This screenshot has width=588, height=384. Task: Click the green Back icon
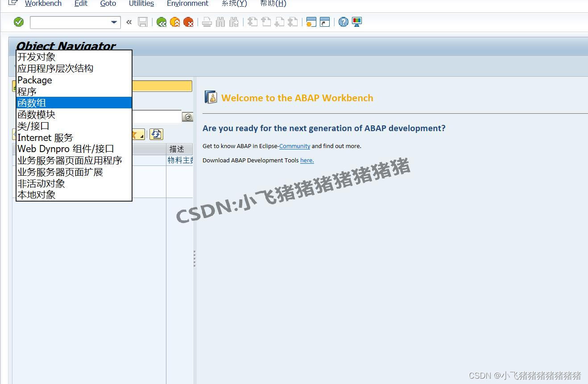click(161, 22)
